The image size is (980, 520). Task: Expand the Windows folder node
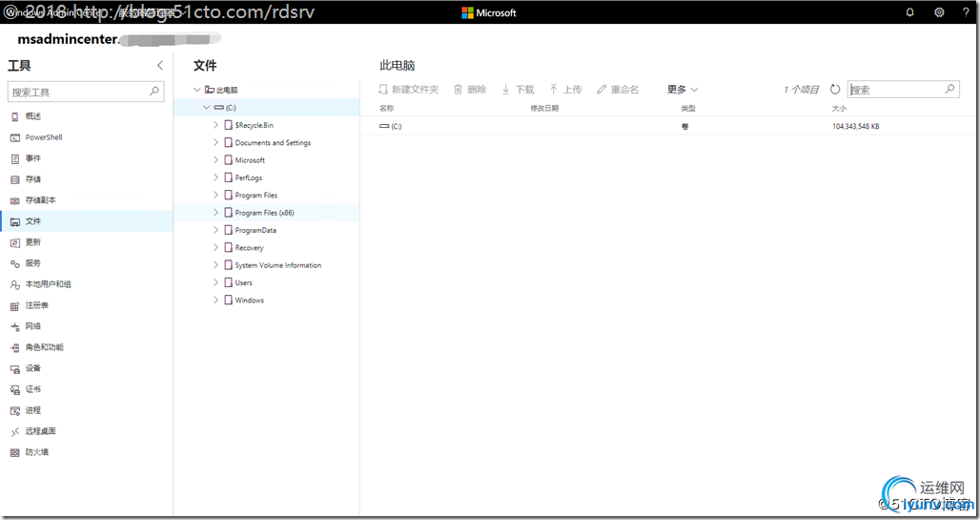click(x=216, y=301)
